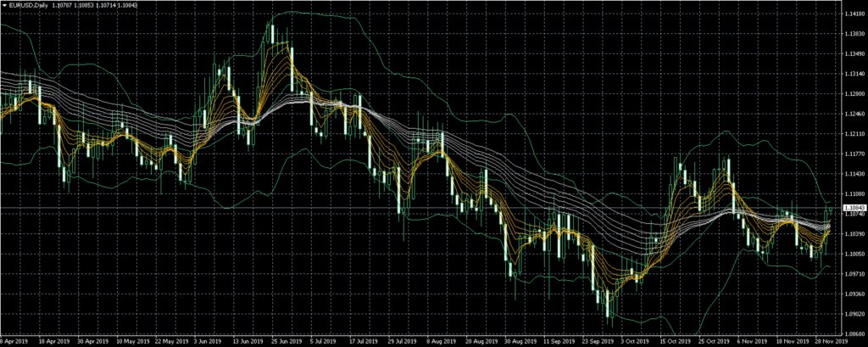Click the 1.09360 price scale label

click(x=855, y=294)
